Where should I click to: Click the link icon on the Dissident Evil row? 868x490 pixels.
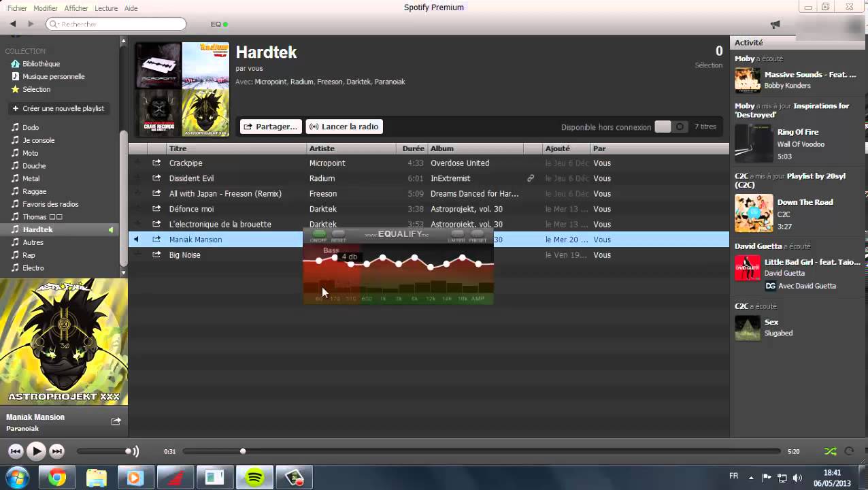pos(531,178)
